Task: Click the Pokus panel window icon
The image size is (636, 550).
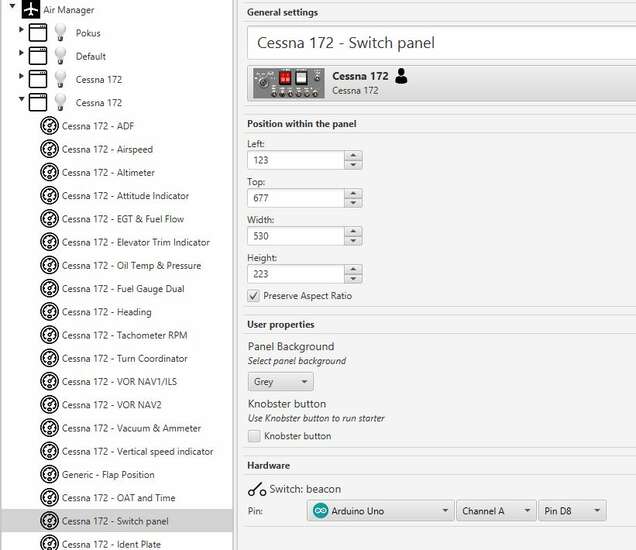Action: click(38, 32)
